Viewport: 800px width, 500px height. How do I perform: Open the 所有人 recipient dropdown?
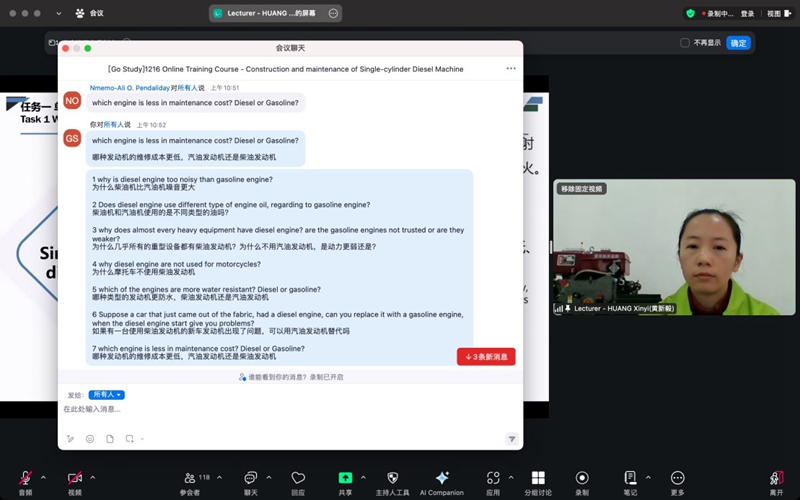pyautogui.click(x=106, y=395)
